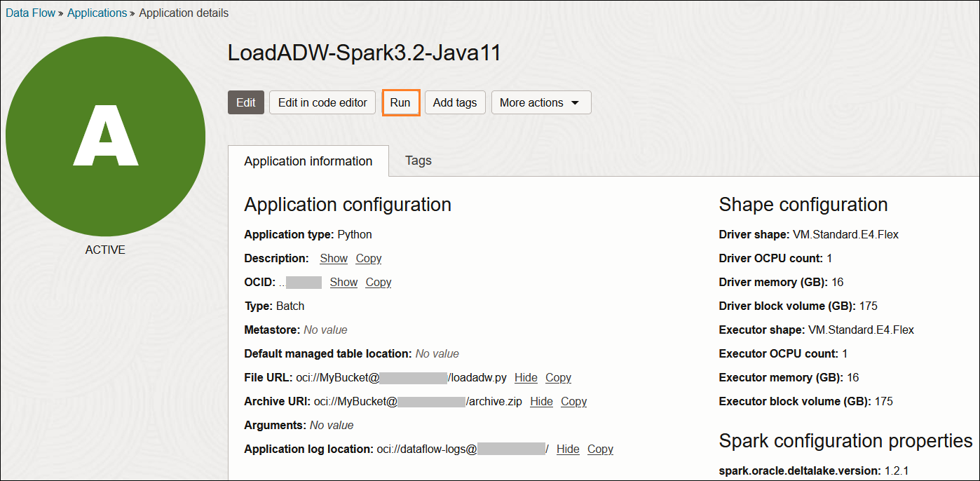The image size is (980, 481).
Task: Click Executor shape VM.Standard.E4.Flex value
Action: point(861,330)
